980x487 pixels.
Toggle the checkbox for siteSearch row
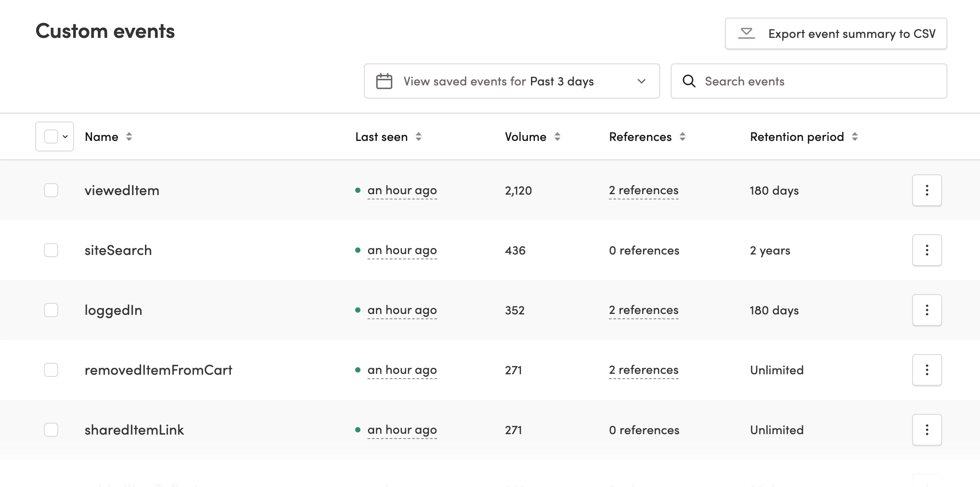(51, 250)
